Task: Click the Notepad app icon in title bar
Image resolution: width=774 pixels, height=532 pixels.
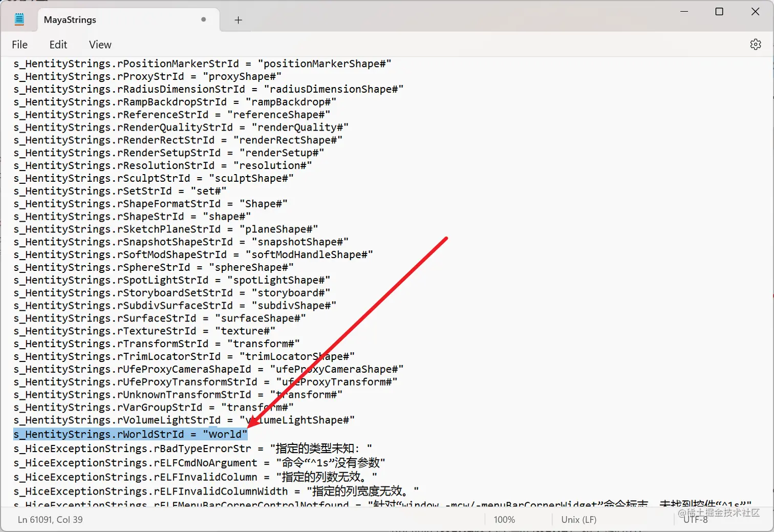Action: pyautogui.click(x=19, y=19)
